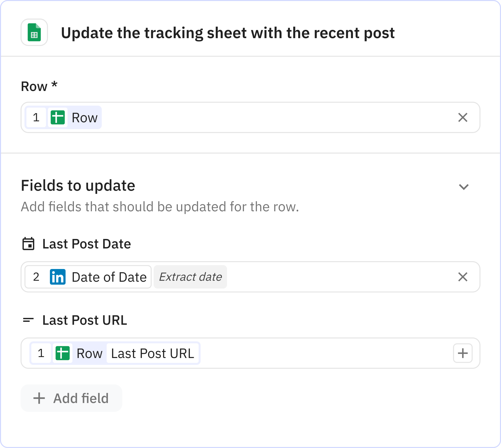
Task: Click the Google Sheets icon in header
Action: 34,33
